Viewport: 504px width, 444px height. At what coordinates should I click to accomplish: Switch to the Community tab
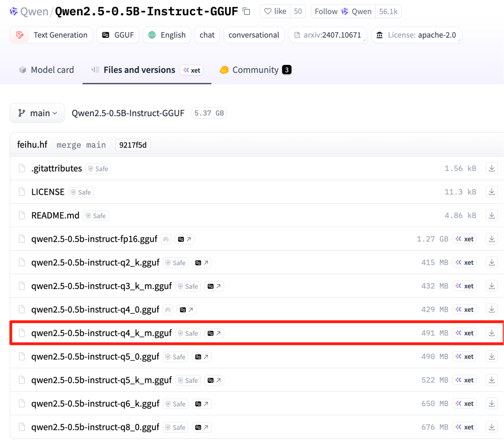pos(255,70)
